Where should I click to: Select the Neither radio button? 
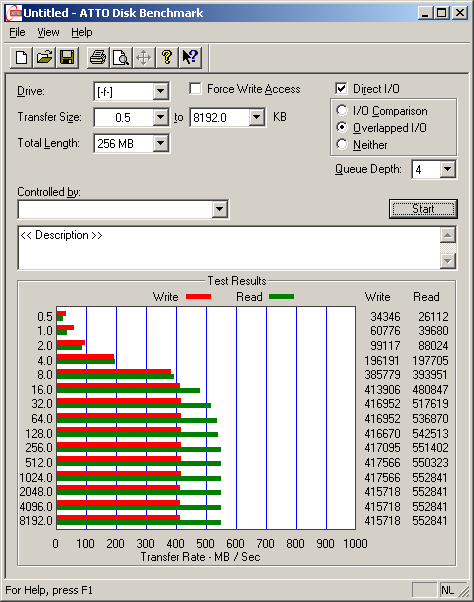pyautogui.click(x=342, y=144)
